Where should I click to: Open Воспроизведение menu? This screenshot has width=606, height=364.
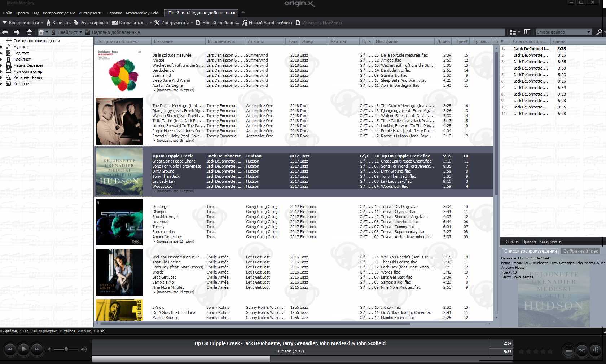(x=59, y=13)
